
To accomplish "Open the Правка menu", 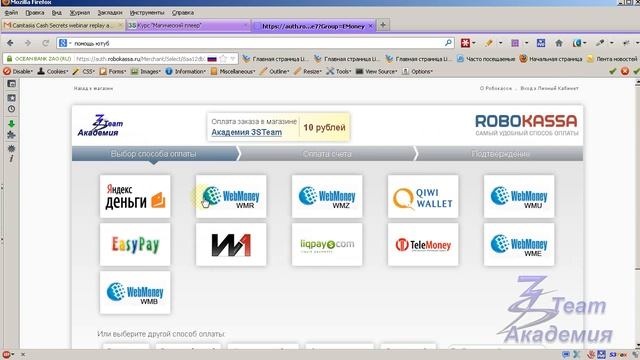I will click(35, 13).
